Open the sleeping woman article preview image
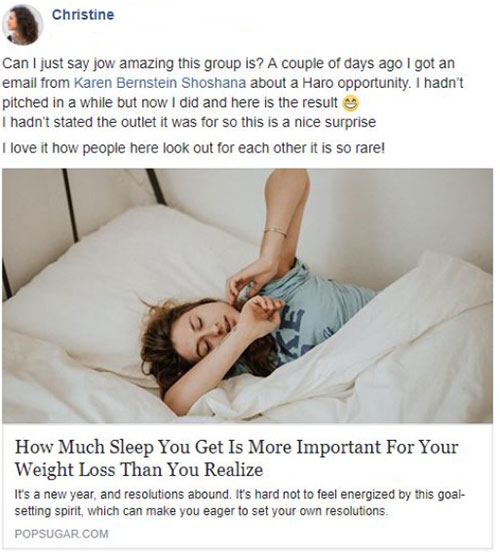 (247, 296)
